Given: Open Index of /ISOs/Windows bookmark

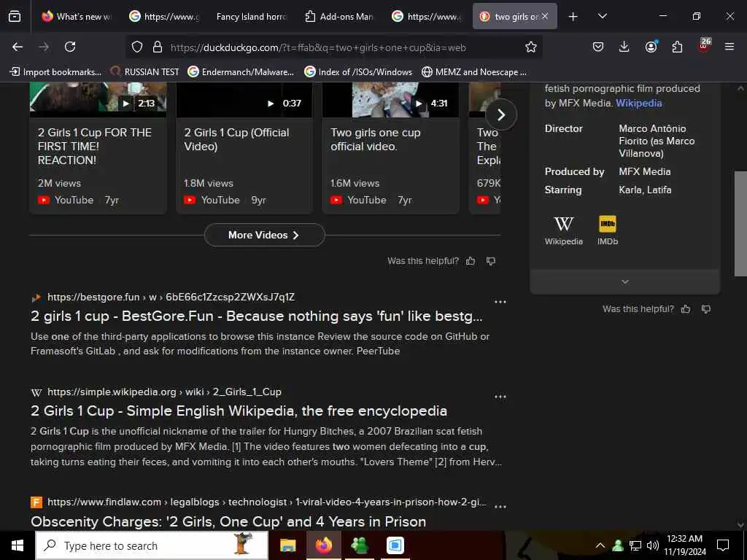Looking at the screenshot, I should 357,72.
